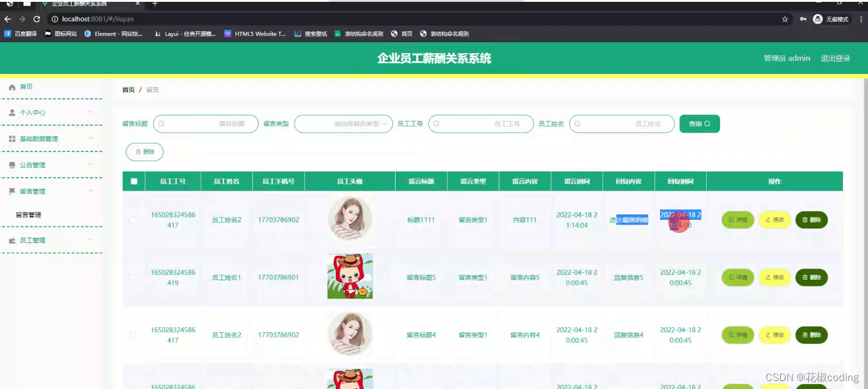Check the row for 标题1111

pos(134,220)
